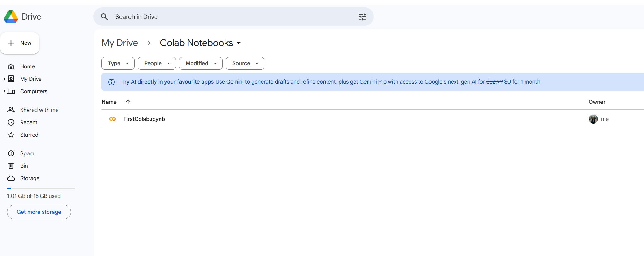
Task: Click the Spam warning icon
Action: (x=11, y=153)
